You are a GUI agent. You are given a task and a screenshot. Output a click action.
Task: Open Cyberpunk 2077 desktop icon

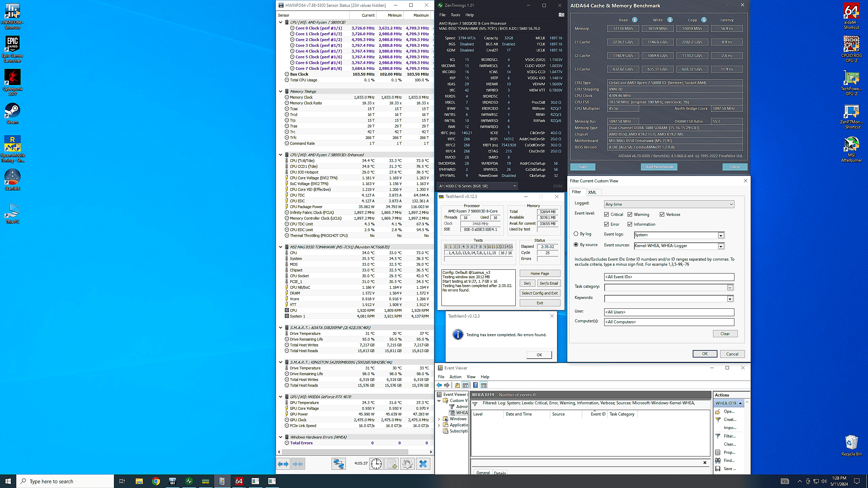click(13, 82)
